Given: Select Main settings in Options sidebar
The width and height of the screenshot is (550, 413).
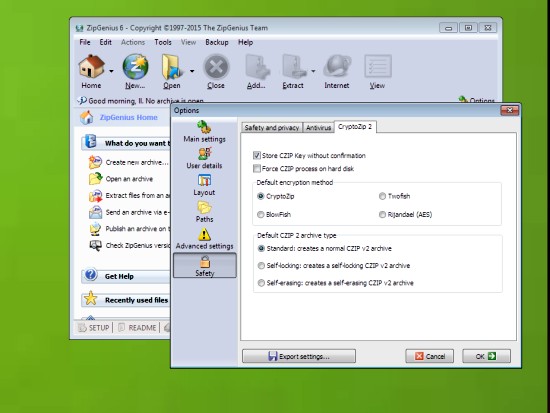Looking at the screenshot, I should coord(204,132).
